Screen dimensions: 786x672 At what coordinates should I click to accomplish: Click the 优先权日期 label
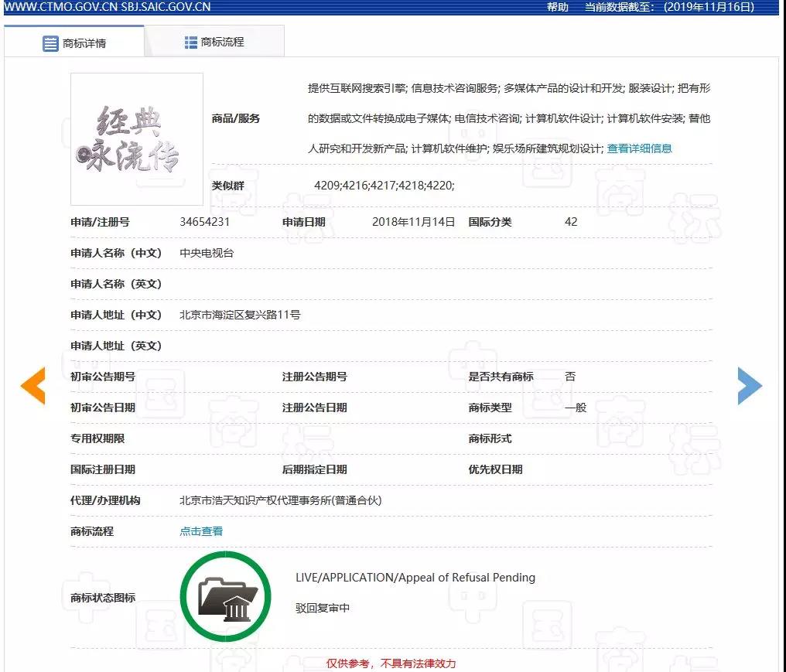click(x=495, y=469)
